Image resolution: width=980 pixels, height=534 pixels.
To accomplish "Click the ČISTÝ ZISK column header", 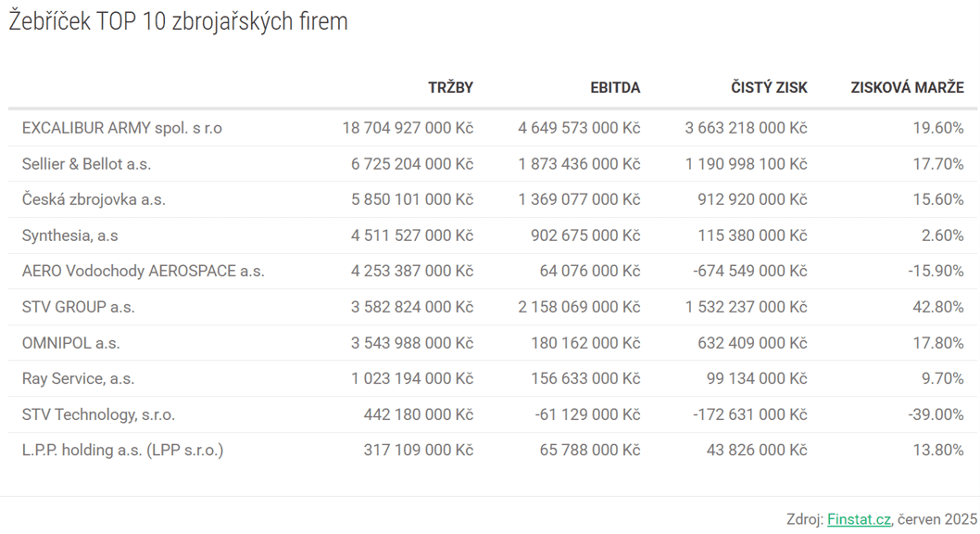I will (769, 88).
